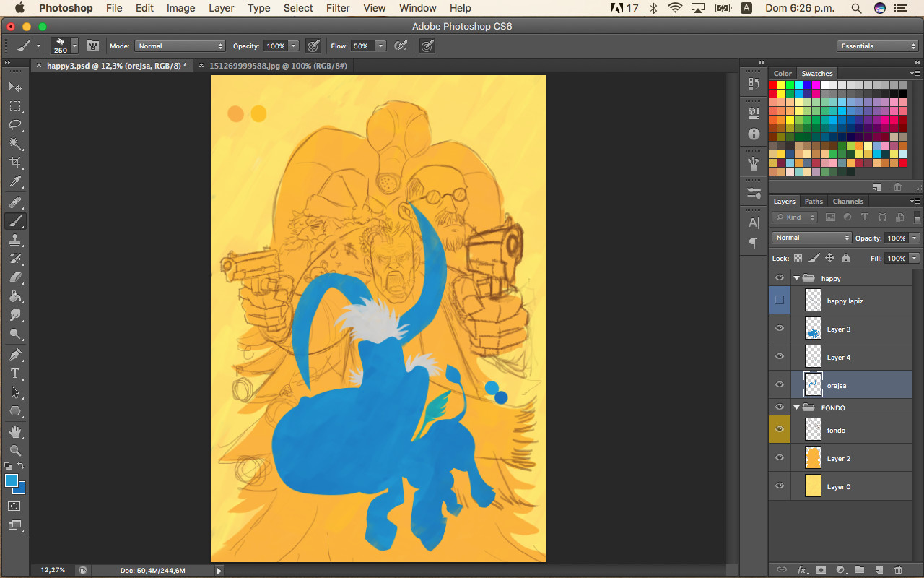Switch to the 151269999588.jpg document tab

[278, 66]
